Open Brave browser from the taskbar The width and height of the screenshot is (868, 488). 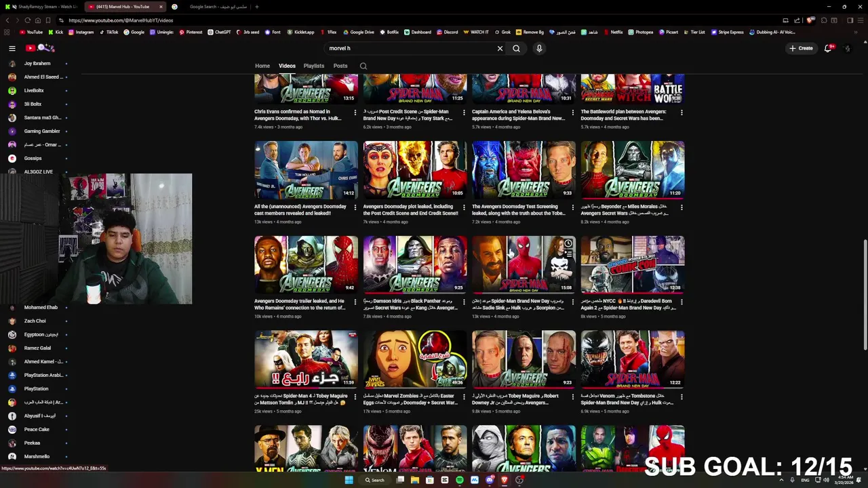505,480
